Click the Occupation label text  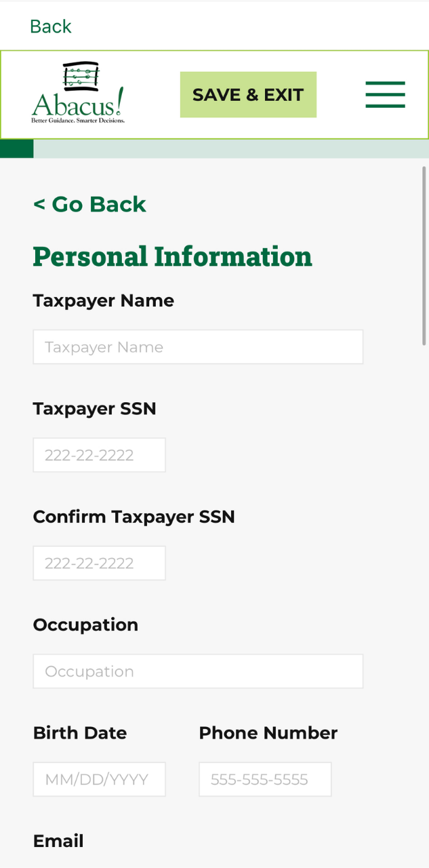(x=85, y=625)
